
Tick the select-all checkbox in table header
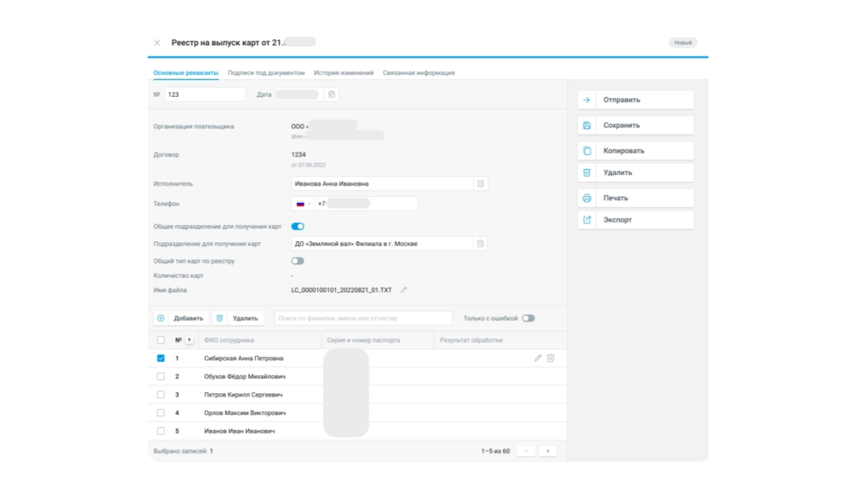161,340
